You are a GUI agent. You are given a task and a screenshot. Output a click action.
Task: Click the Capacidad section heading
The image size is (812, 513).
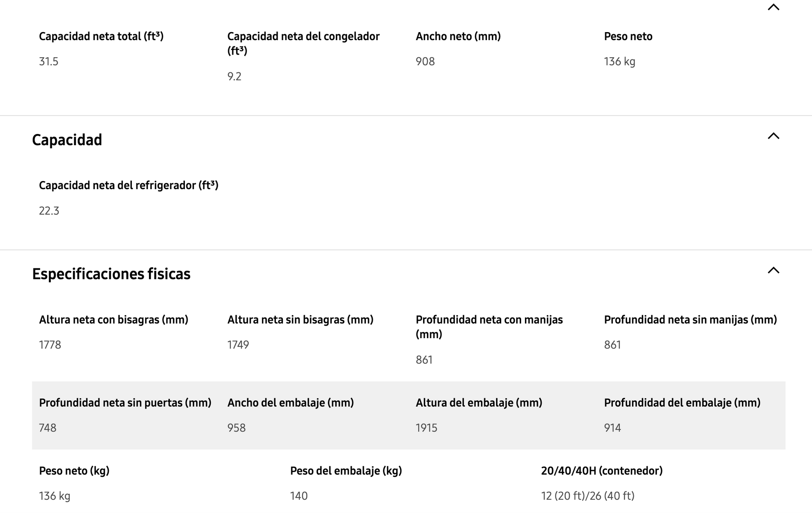click(x=67, y=140)
